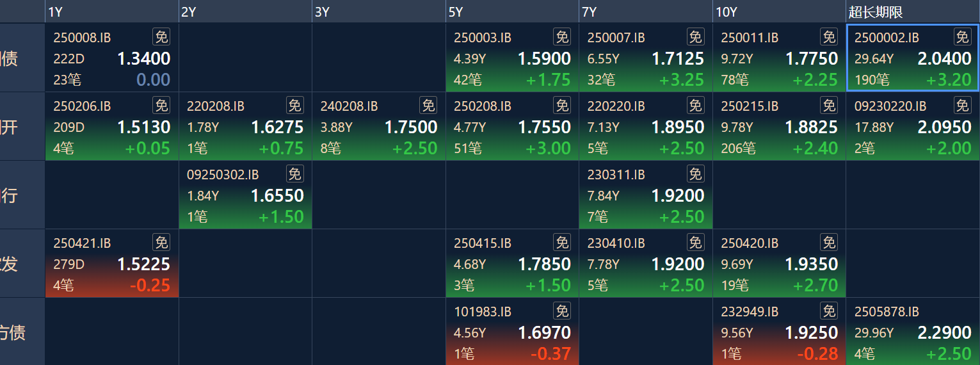Click the 免 badge on 250003.IB
980x365 pixels.
[562, 36]
